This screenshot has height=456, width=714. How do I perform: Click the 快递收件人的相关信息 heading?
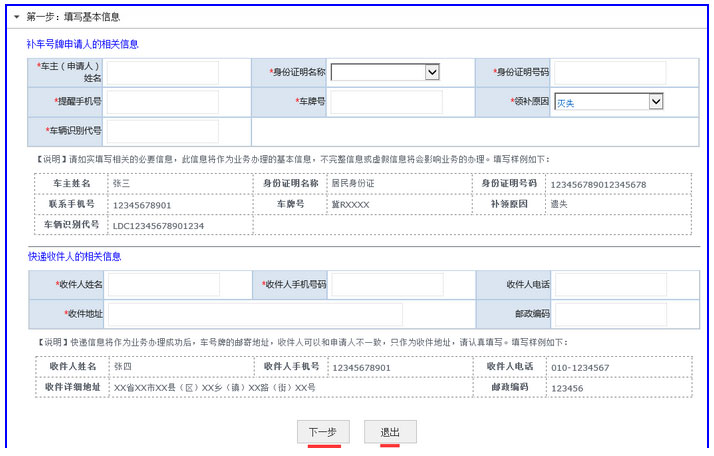[75, 257]
